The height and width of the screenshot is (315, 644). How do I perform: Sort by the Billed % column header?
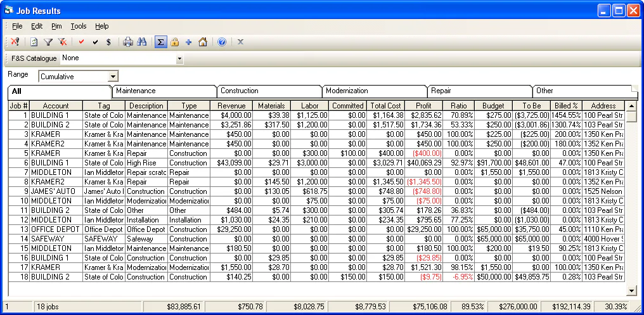(x=567, y=106)
